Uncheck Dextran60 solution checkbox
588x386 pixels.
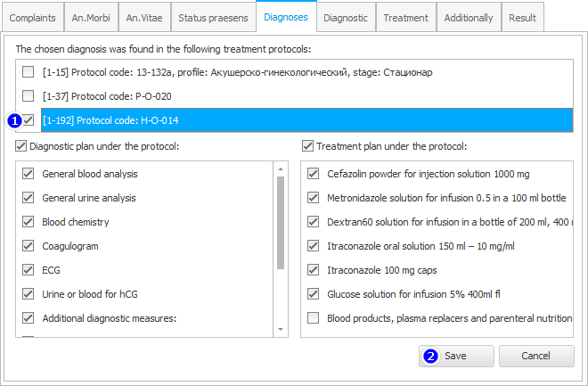coord(313,222)
